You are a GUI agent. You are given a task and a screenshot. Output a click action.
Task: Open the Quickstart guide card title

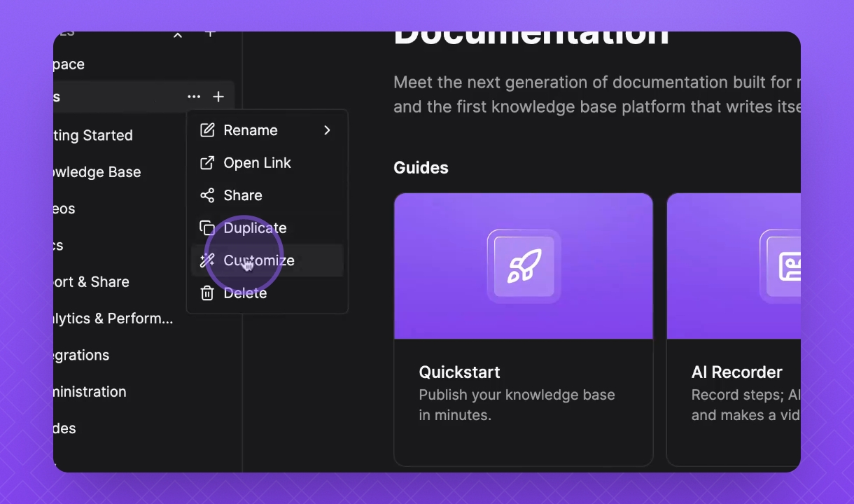[x=460, y=372]
